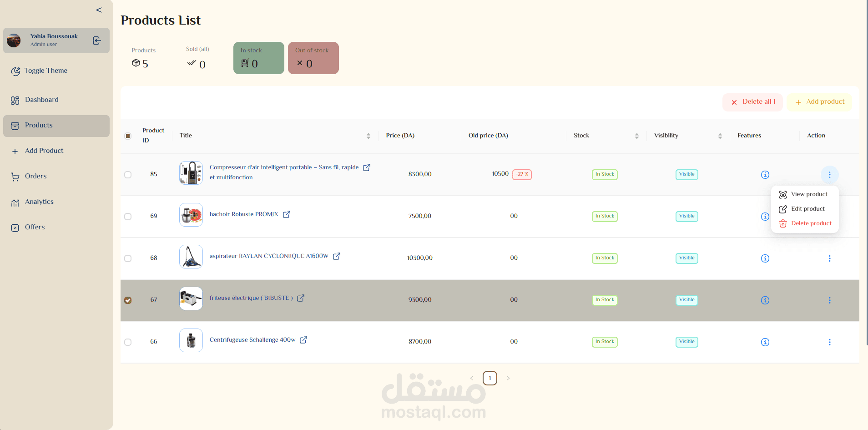The height and width of the screenshot is (430, 868).
Task: Click the In Stock badge for product 66
Action: point(605,342)
